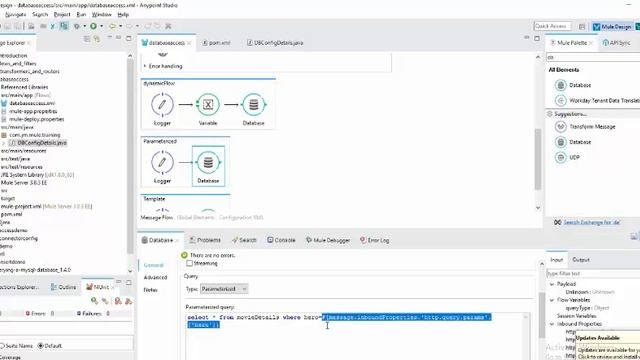The width and height of the screenshot is (640, 360).
Task: Click the Mule Palette search field
Action: [593, 58]
